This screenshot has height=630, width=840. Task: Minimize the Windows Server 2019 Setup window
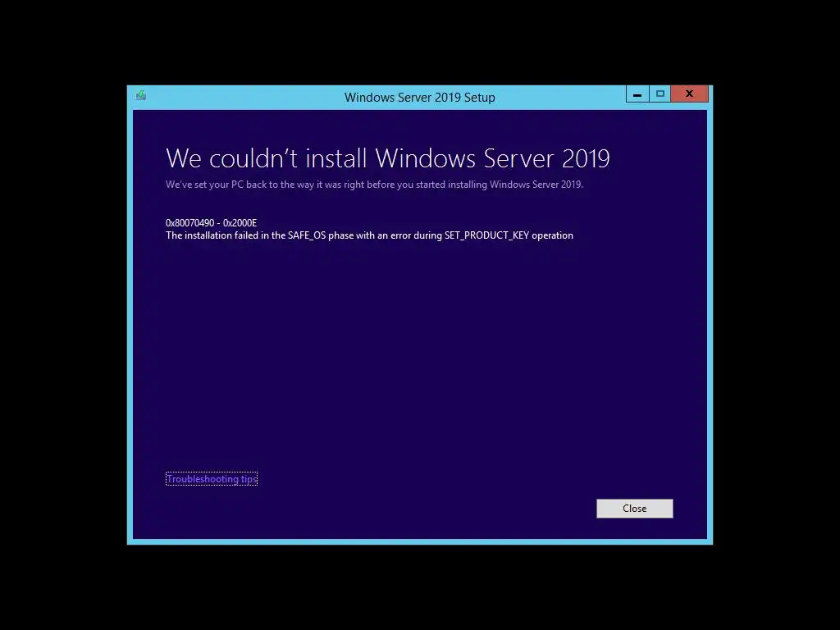click(x=637, y=94)
